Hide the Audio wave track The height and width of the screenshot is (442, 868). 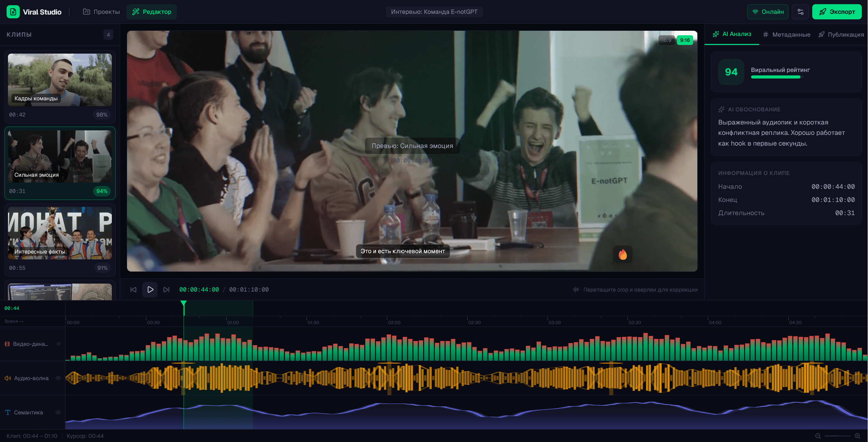click(x=58, y=378)
